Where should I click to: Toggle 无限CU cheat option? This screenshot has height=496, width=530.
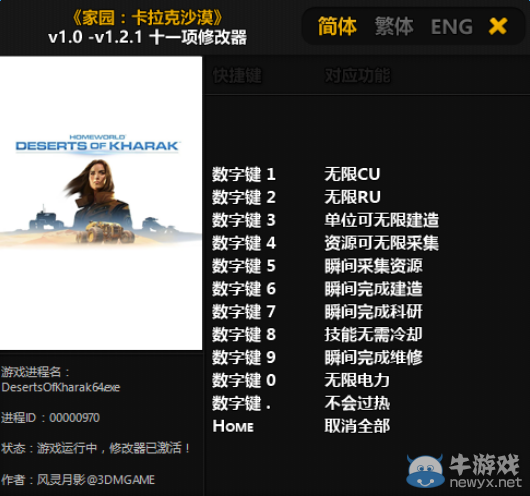click(352, 174)
